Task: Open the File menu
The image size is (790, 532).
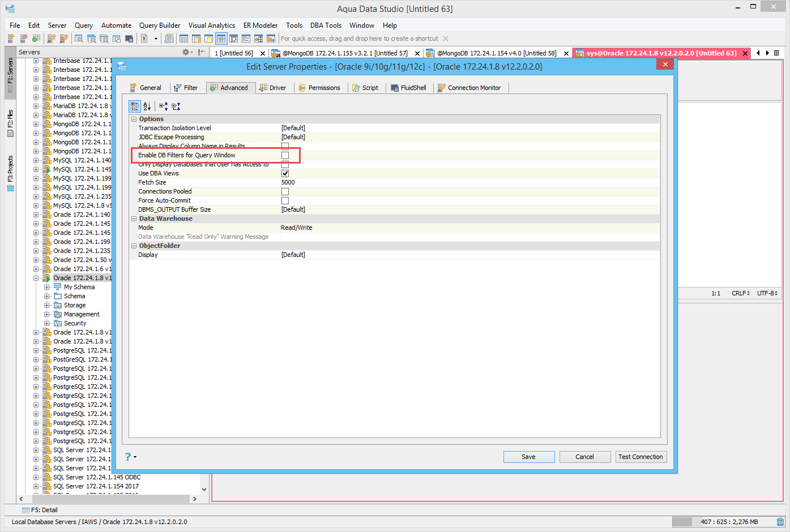Action: tap(15, 25)
